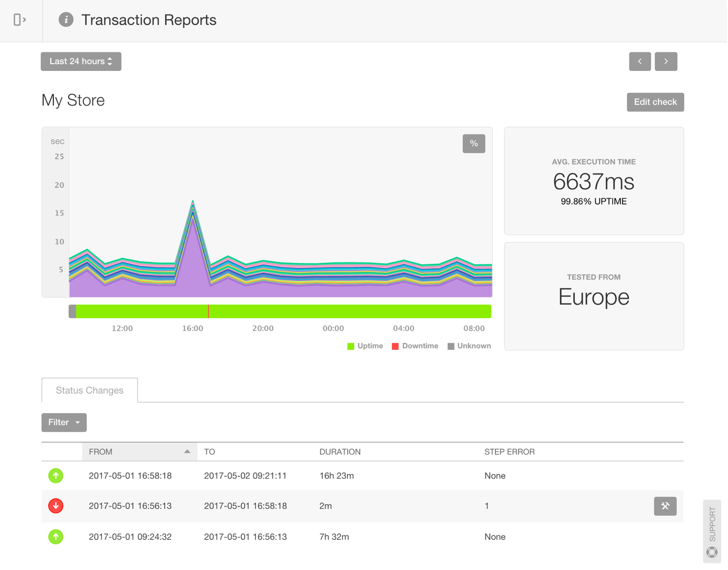Toggle Unknown legend entry
Screen dimensions: 728x570
coord(469,346)
